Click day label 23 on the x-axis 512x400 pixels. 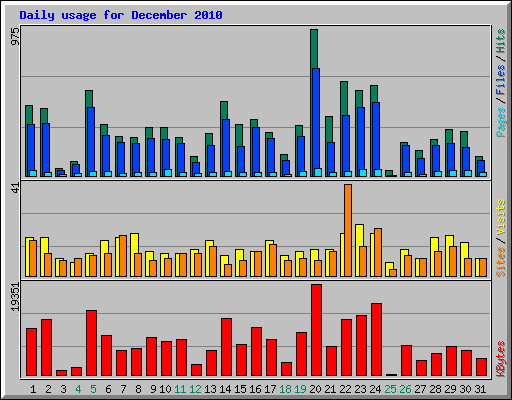coord(360,389)
